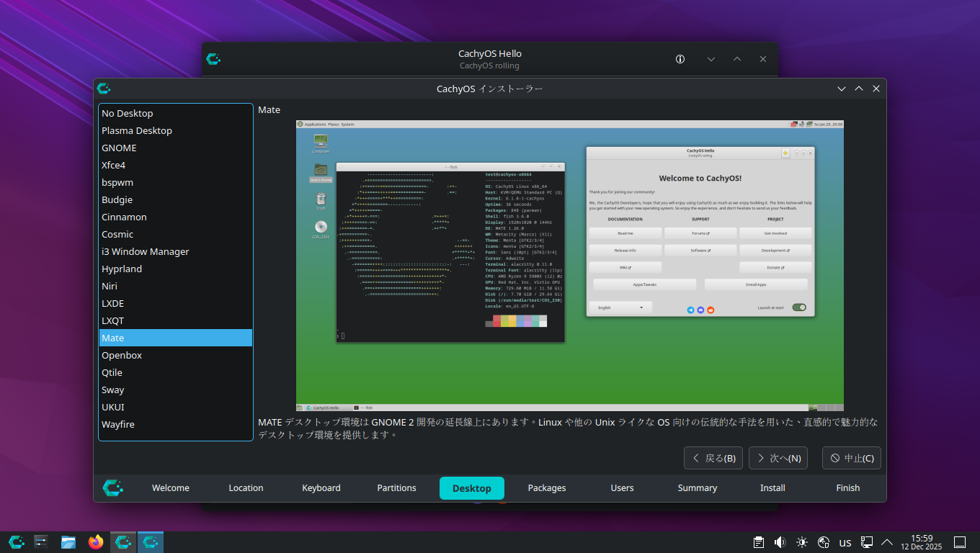
Task: Open the network tray icon
Action: point(867,542)
